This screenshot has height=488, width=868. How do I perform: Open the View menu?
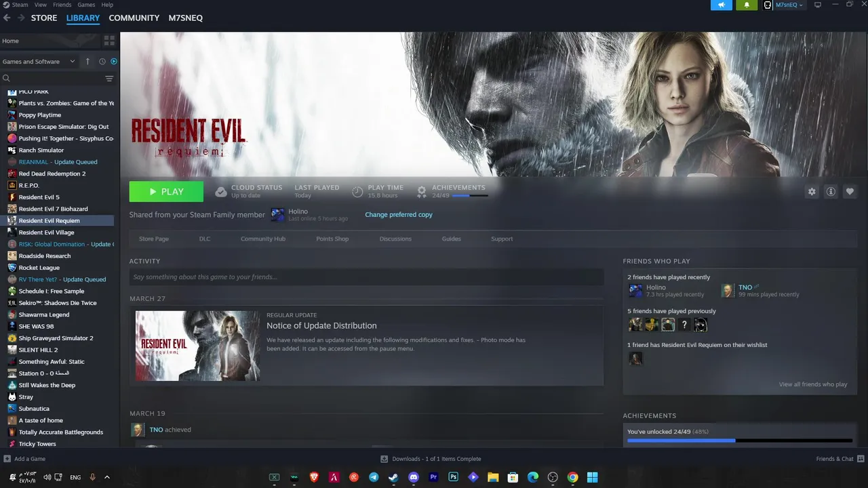(x=41, y=5)
